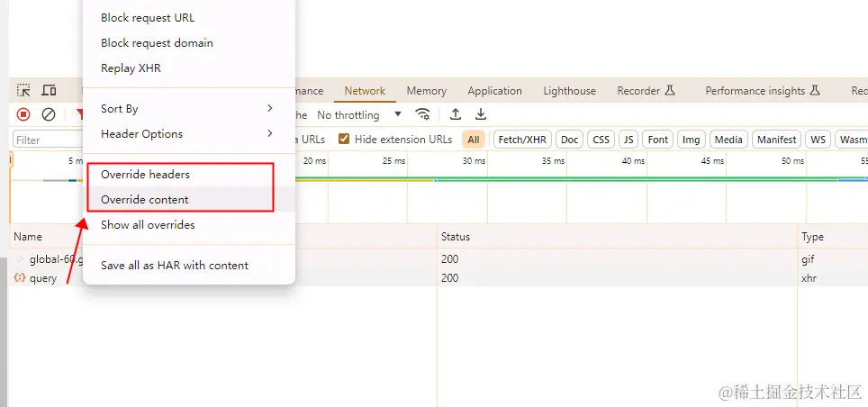Select the All filter button
This screenshot has height=407, width=868.
tap(474, 140)
